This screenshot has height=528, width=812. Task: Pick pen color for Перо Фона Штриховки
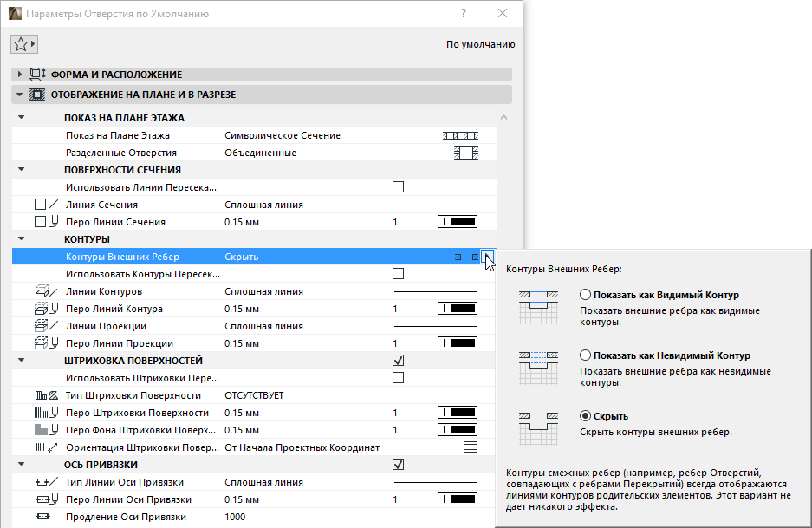458,430
